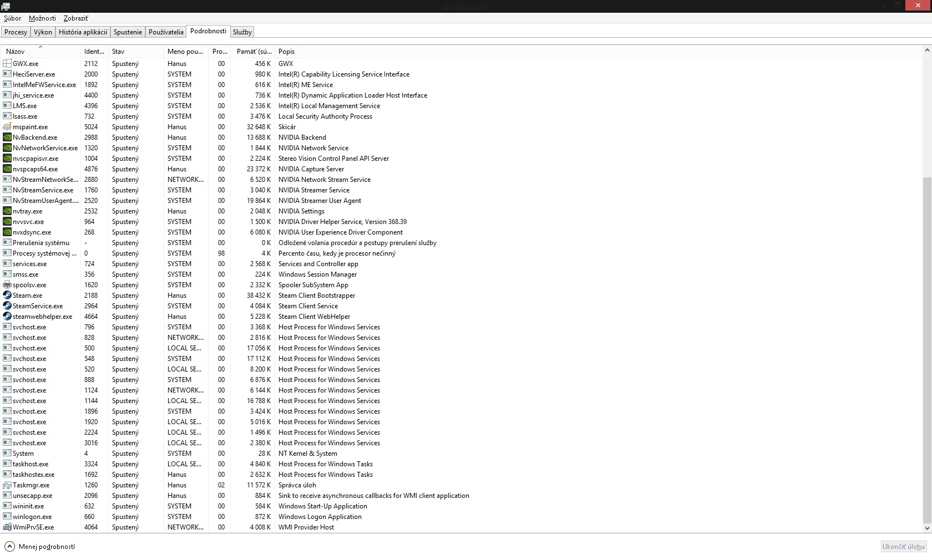Sort by the Ident... column header
The image size is (932, 560).
95,52
